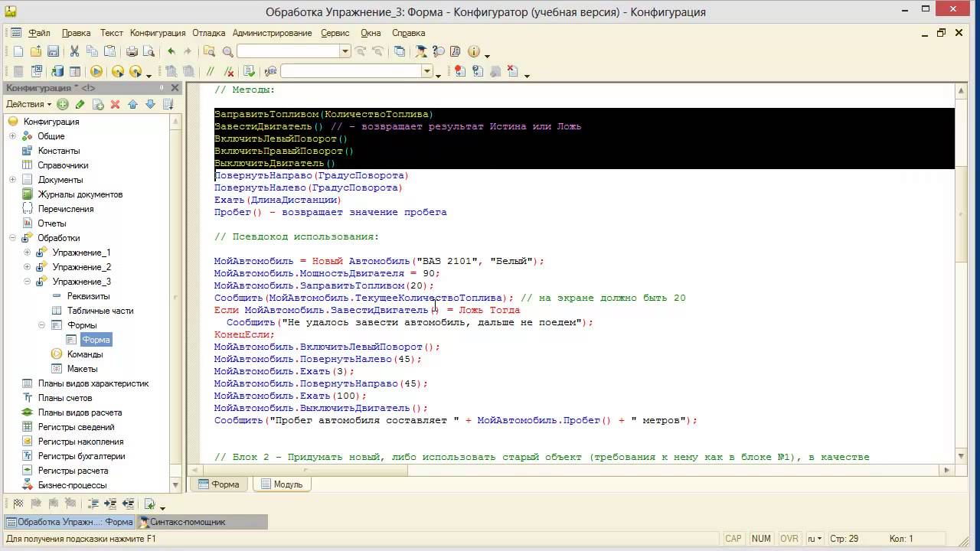Open the Конфигурация menu in the menu bar
The image size is (980, 551).
(158, 33)
